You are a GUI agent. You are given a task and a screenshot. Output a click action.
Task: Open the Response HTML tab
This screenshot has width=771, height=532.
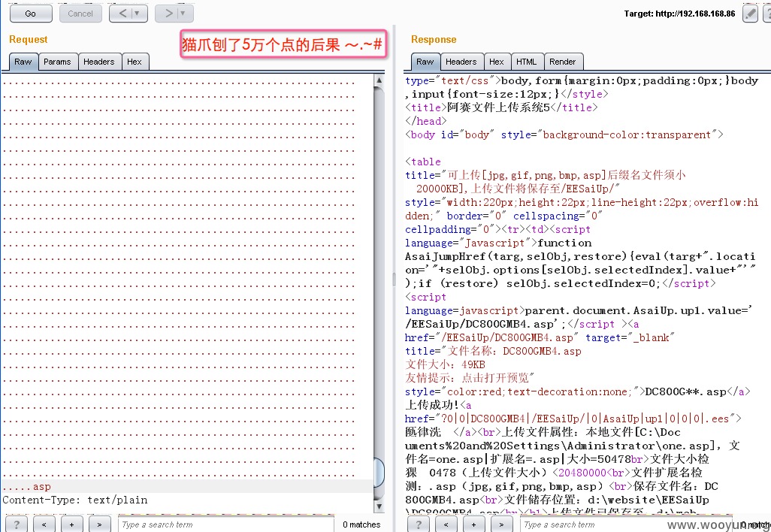click(527, 62)
